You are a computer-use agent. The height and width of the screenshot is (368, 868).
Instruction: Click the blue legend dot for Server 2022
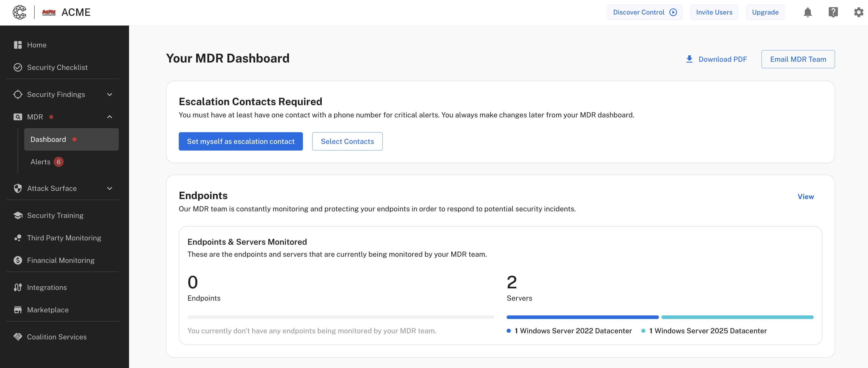(x=508, y=331)
